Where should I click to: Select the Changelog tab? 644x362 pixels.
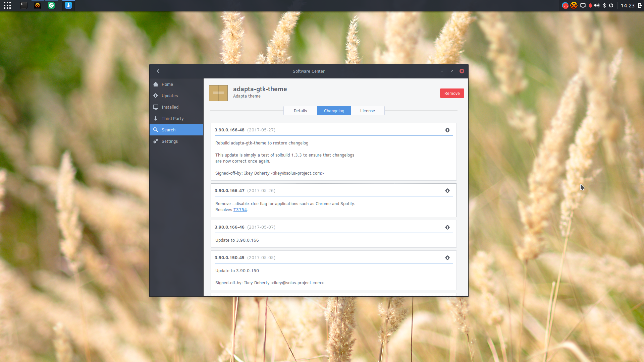point(334,111)
